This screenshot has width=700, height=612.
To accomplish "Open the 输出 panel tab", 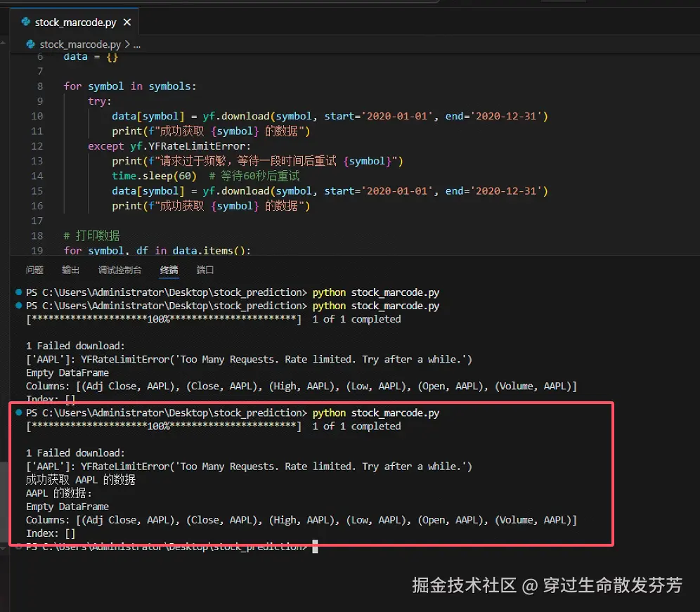I will (x=70, y=270).
